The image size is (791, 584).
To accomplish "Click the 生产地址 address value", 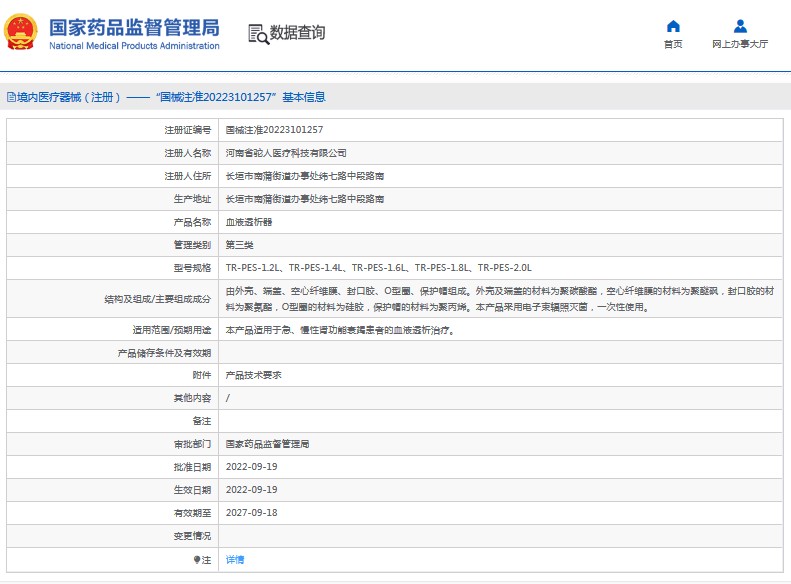I will tap(305, 199).
